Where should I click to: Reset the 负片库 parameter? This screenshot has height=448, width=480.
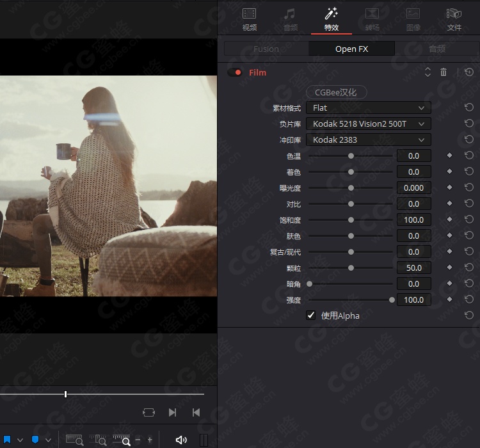(469, 124)
